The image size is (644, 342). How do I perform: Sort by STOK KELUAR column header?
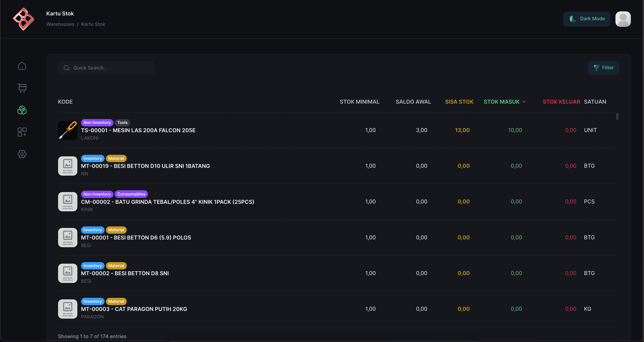click(x=561, y=102)
